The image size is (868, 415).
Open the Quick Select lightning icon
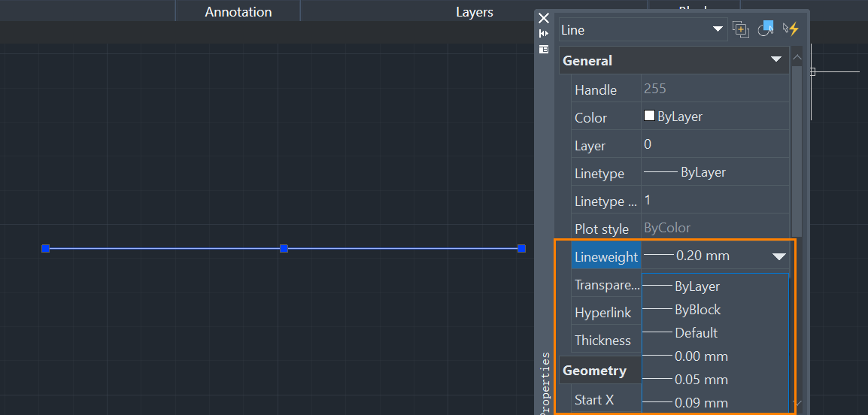click(791, 29)
